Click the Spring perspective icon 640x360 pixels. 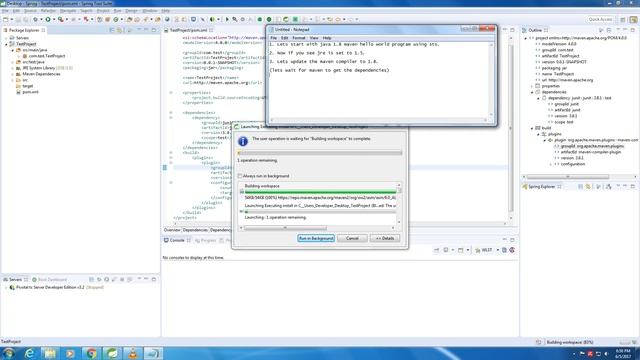pos(633,19)
